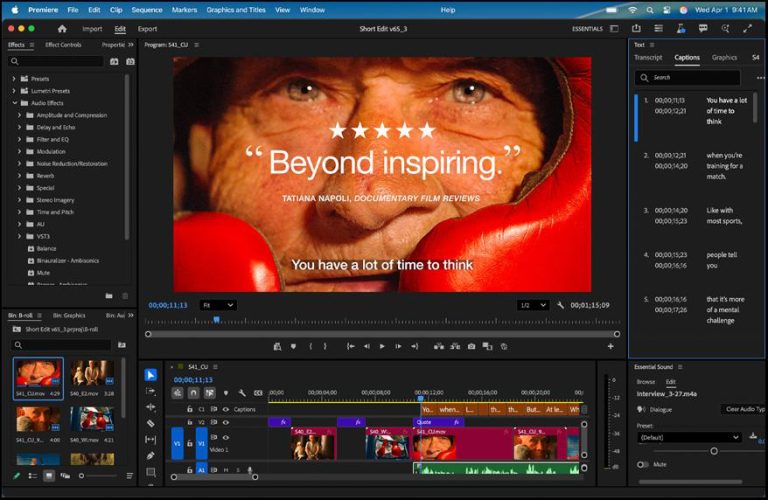768x500 pixels.
Task: Open timeline display settings wrench
Action: (242, 393)
